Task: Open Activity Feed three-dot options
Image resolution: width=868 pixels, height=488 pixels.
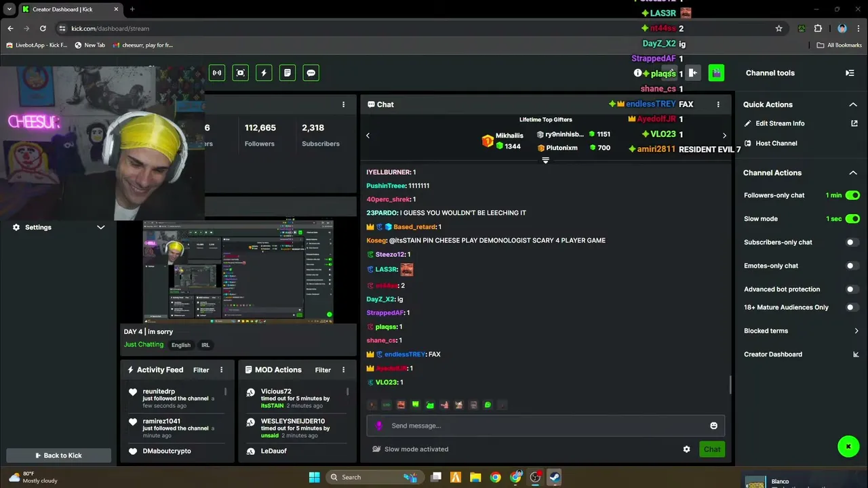Action: tap(221, 370)
